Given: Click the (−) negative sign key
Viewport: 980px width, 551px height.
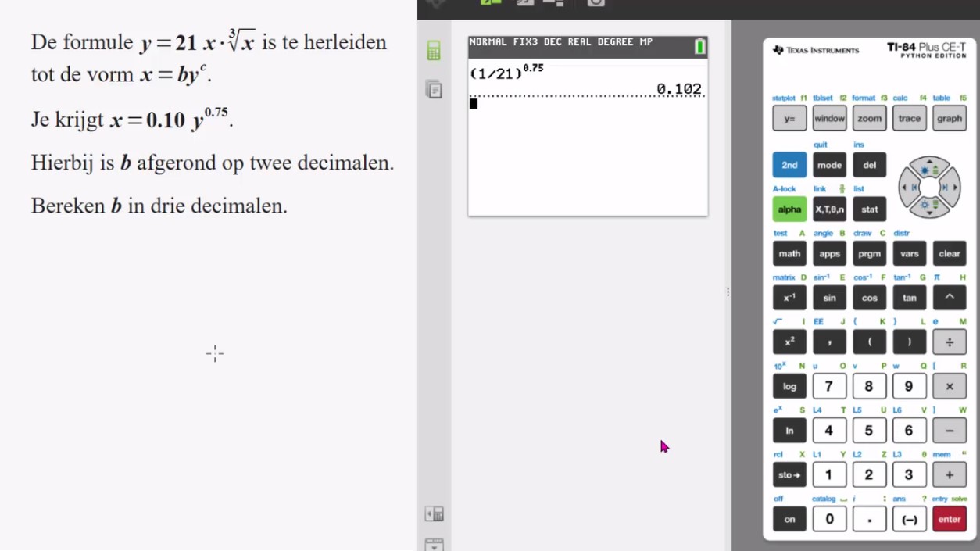Looking at the screenshot, I should point(909,519).
